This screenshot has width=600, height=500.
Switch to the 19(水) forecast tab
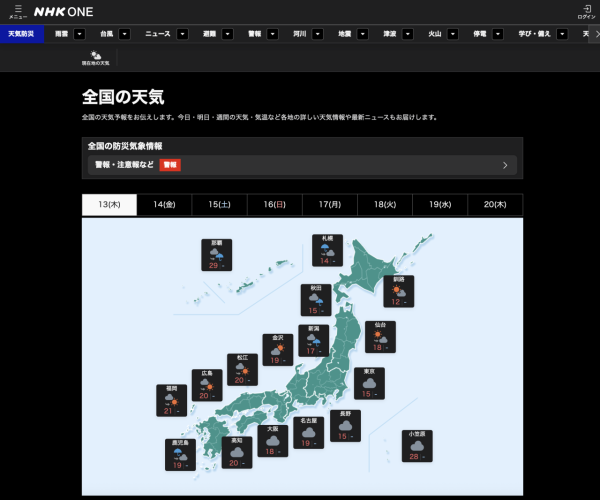pyautogui.click(x=440, y=205)
